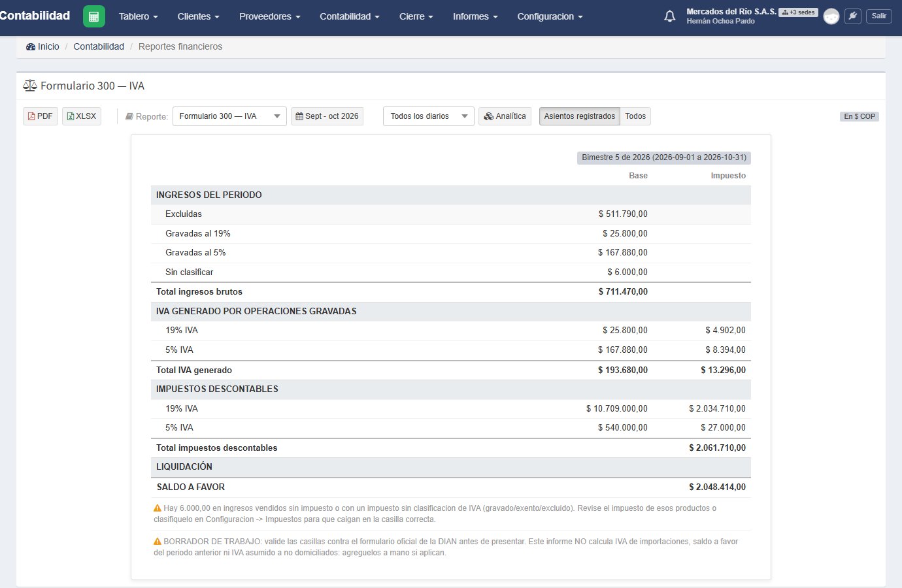902x588 pixels.
Task: Click the green calculator app icon
Action: click(x=94, y=16)
